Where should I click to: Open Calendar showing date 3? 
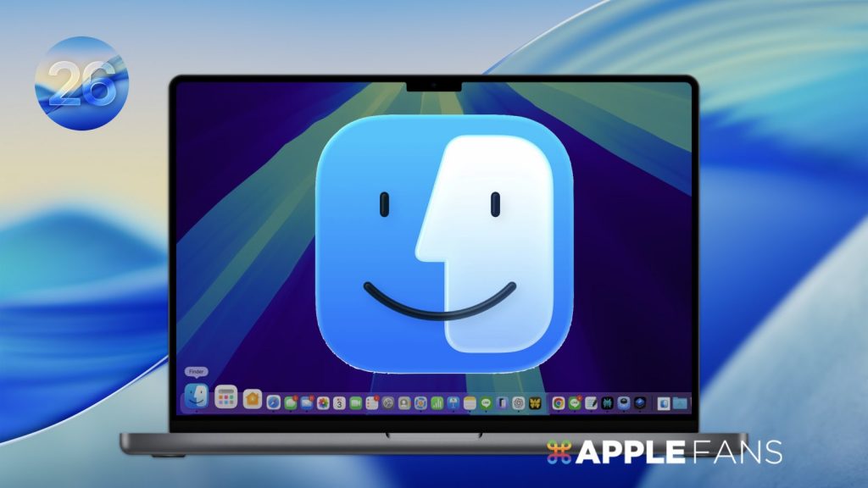[x=340, y=403]
